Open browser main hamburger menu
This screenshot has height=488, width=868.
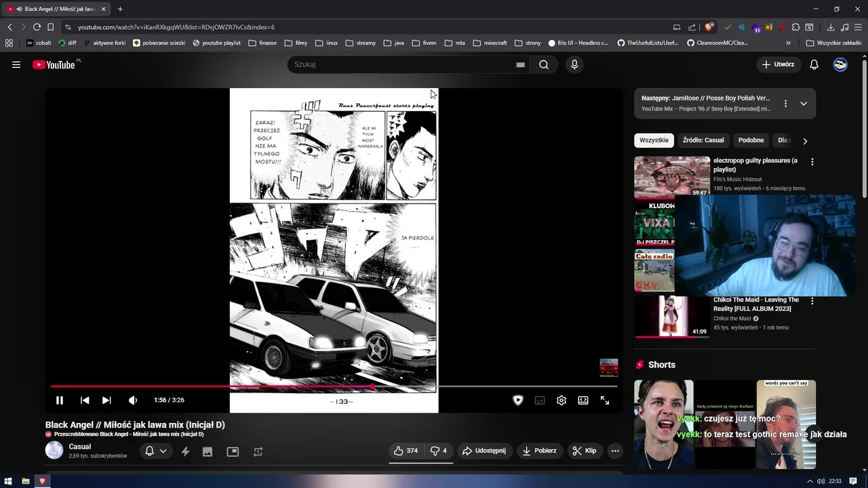tap(858, 27)
